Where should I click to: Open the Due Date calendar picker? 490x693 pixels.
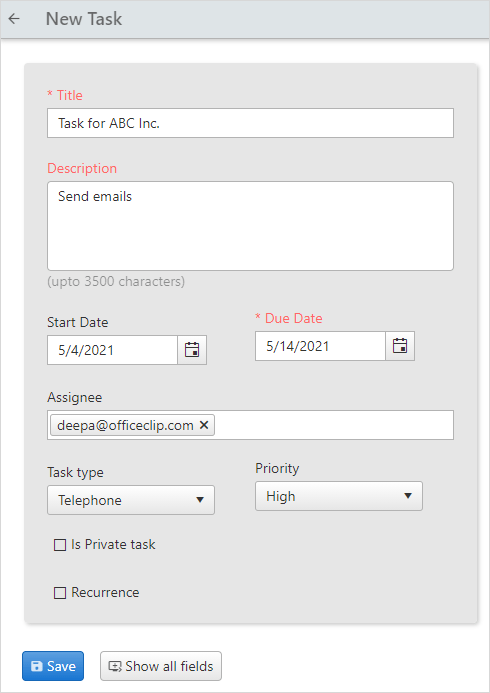click(400, 346)
